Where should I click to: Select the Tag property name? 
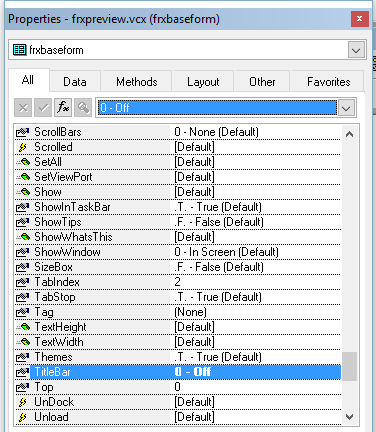pos(44,312)
